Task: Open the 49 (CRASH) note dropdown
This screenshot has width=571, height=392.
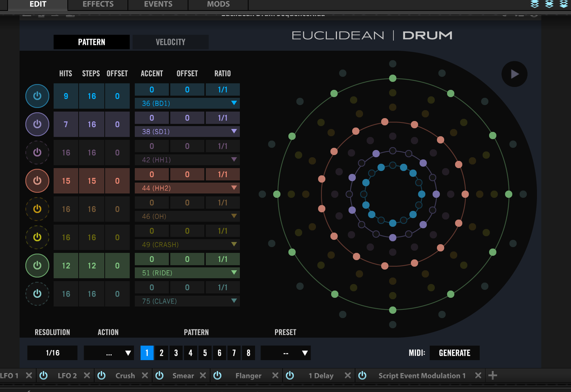Action: [187, 245]
